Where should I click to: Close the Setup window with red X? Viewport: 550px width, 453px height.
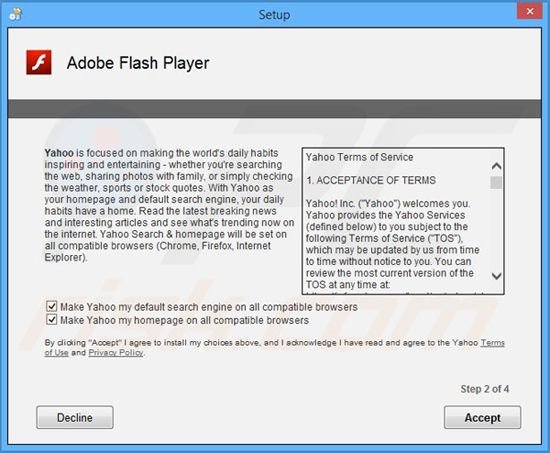[x=530, y=12]
